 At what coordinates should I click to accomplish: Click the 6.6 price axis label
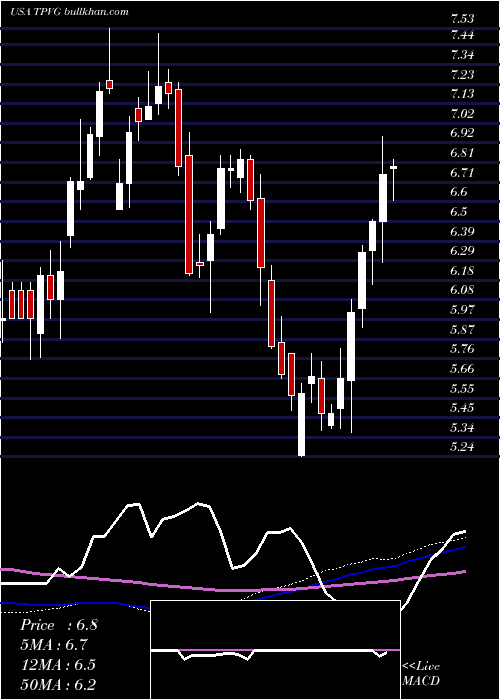point(459,192)
